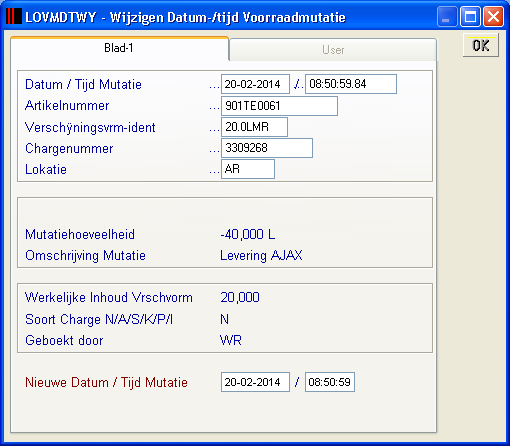510x446 pixels.
Task: Select the Chargenummer field 3309268
Action: (267, 148)
